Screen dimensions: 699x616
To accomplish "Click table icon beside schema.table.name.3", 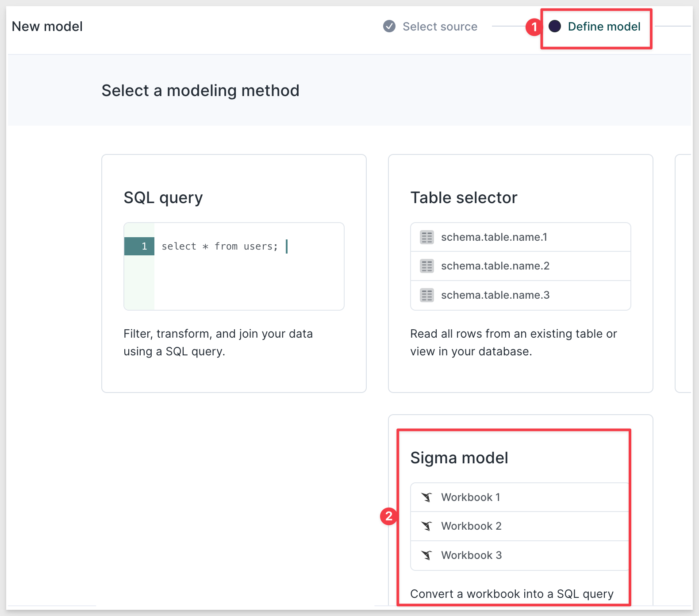I will pyautogui.click(x=427, y=295).
